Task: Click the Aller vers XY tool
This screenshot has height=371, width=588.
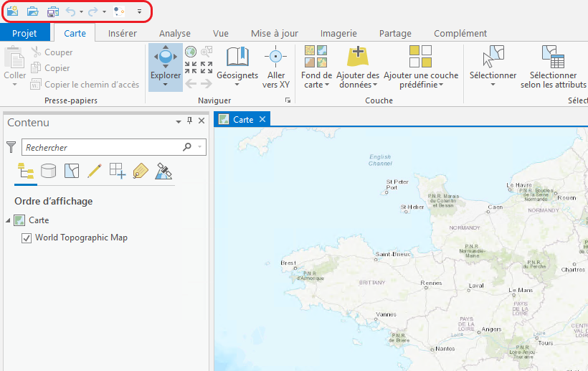Action: (275, 67)
